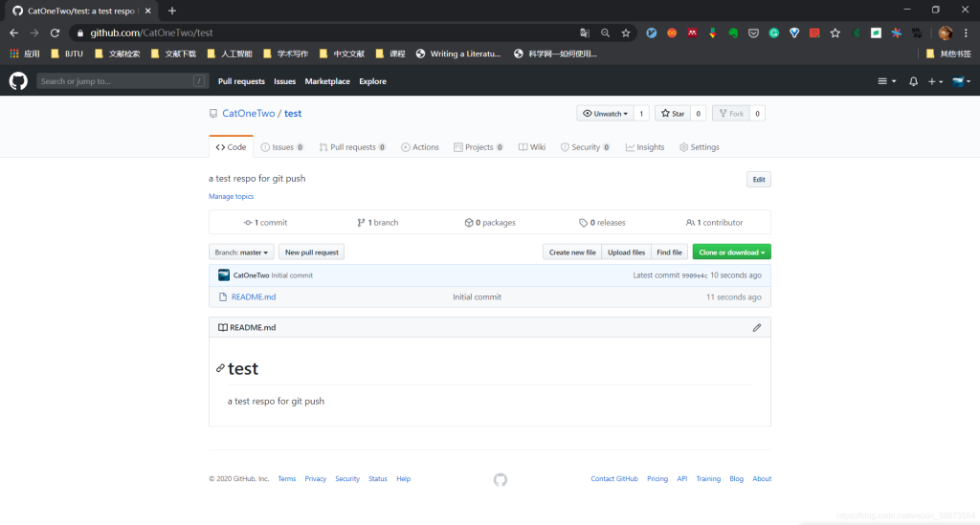Click Manage topics link

[x=232, y=196]
